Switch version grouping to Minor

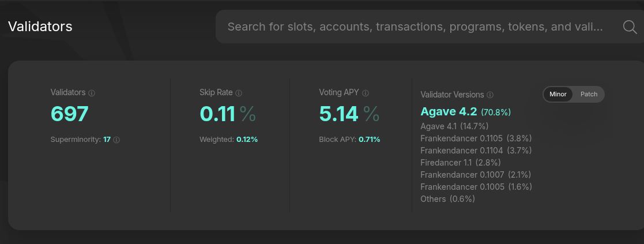coord(558,94)
